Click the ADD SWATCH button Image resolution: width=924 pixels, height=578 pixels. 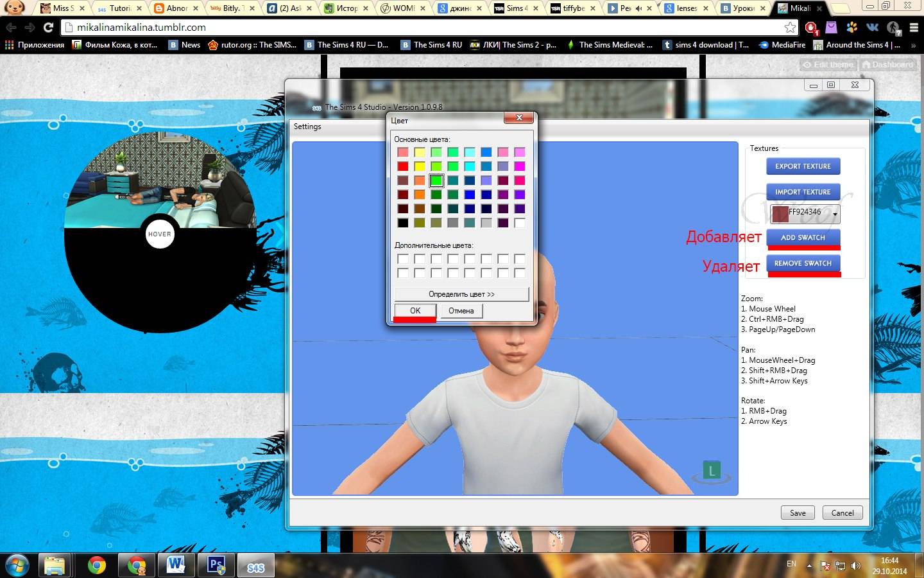point(803,238)
